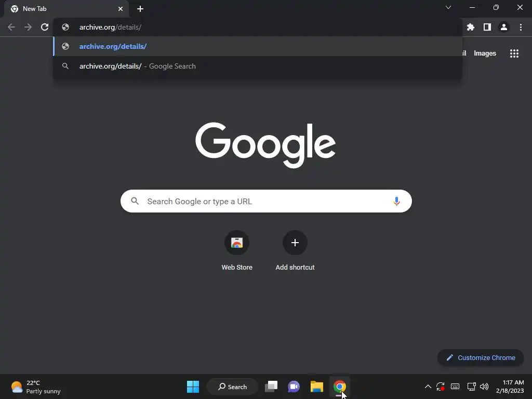The height and width of the screenshot is (399, 532).
Task: Open a new browser tab
Action: 140,9
